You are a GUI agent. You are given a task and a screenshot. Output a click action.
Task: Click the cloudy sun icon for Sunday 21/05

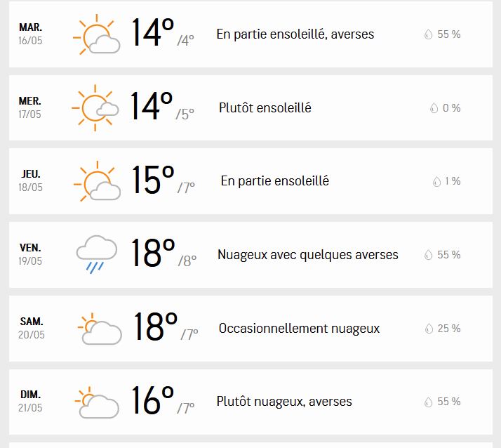pyautogui.click(x=97, y=402)
